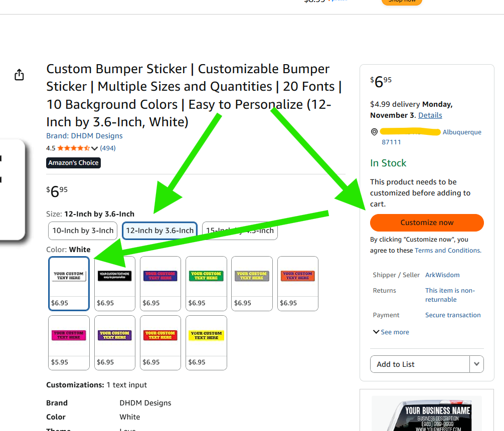This screenshot has height=431, width=504.
Task: Pick the white sticker color swatch
Action: point(69,283)
